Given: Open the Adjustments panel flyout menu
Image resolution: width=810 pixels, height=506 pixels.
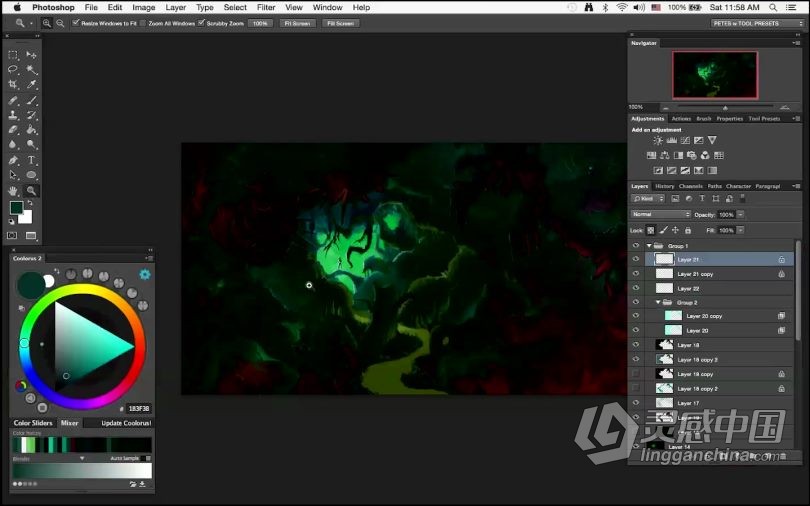Looking at the screenshot, I should (797, 118).
